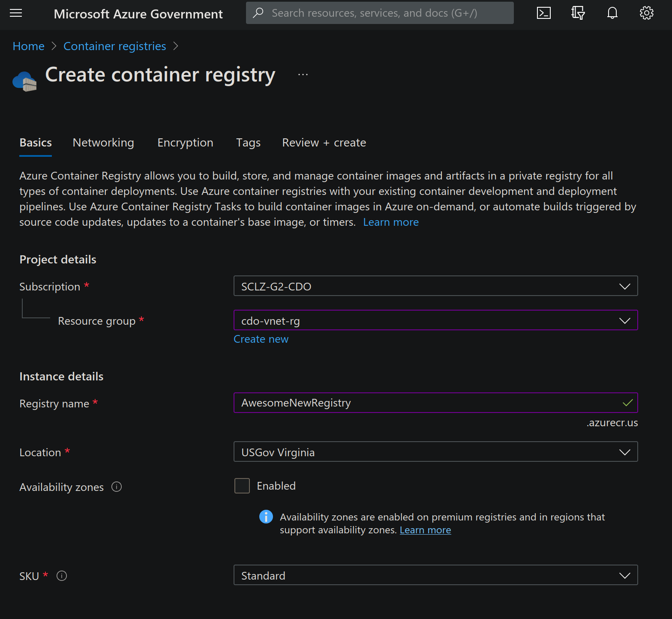Click the search resources input box
Image resolution: width=672 pixels, height=619 pixels.
[x=380, y=13]
